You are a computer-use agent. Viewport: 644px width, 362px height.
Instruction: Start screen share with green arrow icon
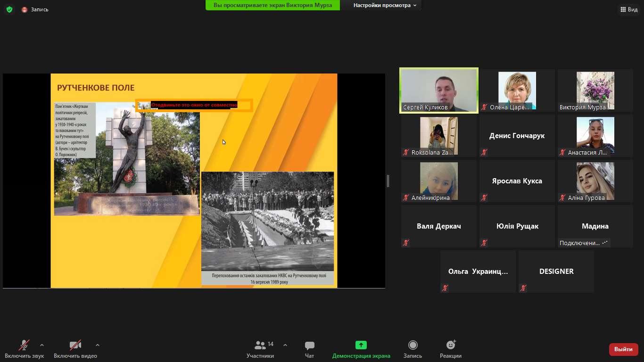click(x=361, y=345)
